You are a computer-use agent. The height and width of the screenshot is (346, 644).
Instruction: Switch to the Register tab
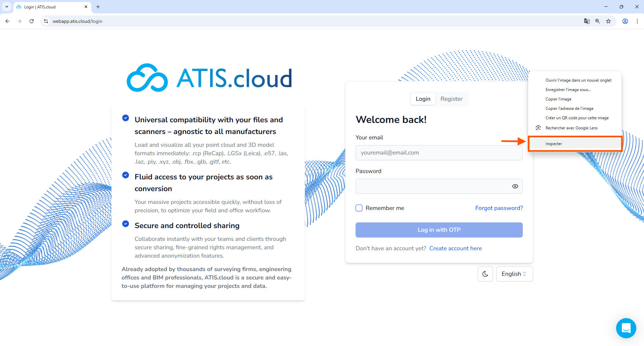click(451, 99)
